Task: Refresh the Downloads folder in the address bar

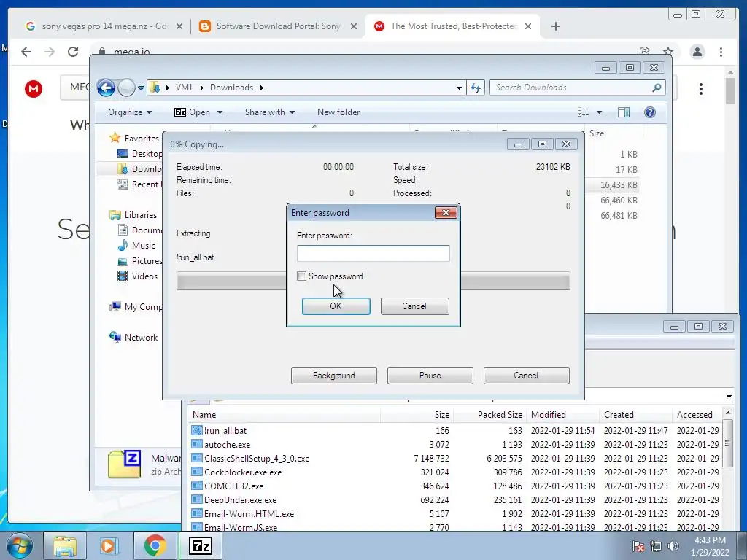Action: (476, 87)
